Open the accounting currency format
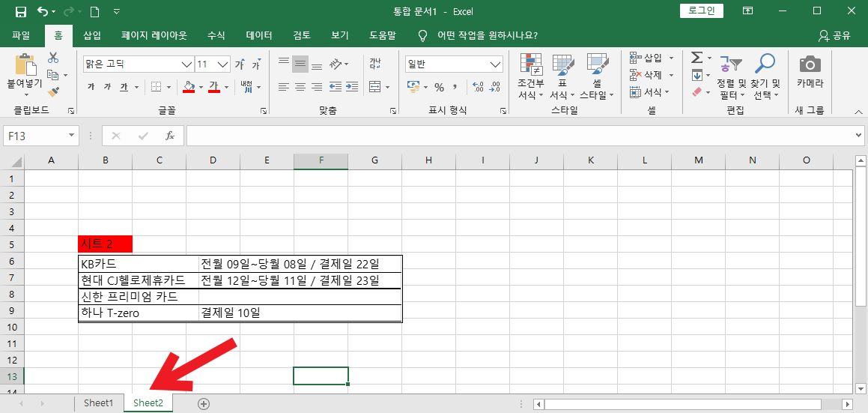This screenshot has width=868, height=413. coord(413,86)
